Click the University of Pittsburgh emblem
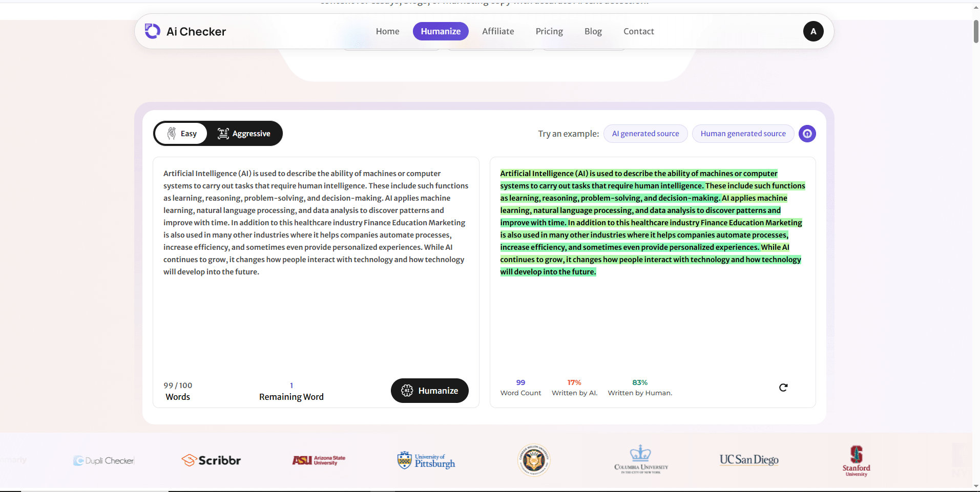The image size is (980, 492). click(x=404, y=460)
